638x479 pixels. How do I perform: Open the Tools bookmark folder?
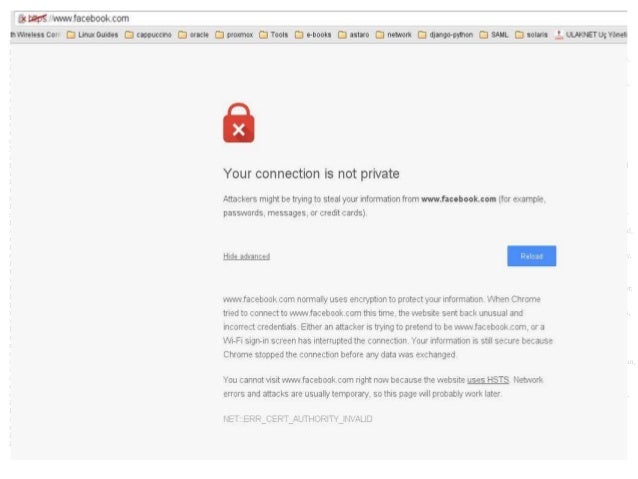273,35
